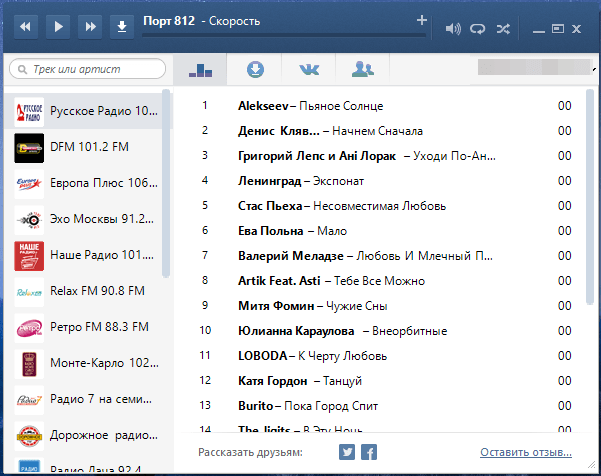Play Юлианна Караулова – Внеорбитные
601x476 pixels.
point(381,331)
